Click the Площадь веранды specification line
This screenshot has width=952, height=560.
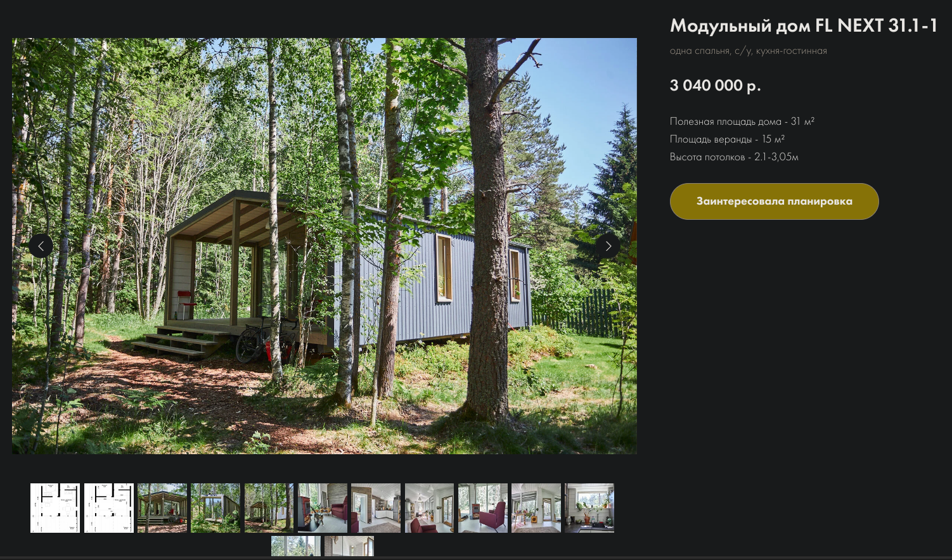click(727, 139)
